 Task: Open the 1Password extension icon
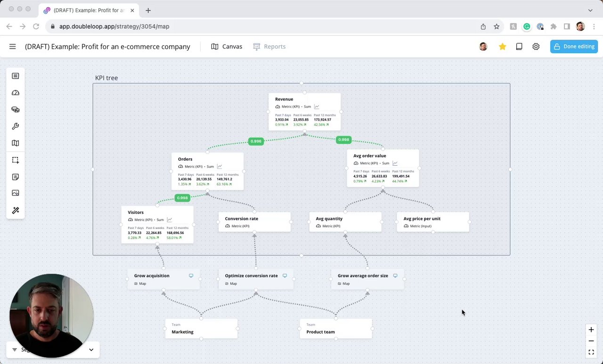[540, 26]
